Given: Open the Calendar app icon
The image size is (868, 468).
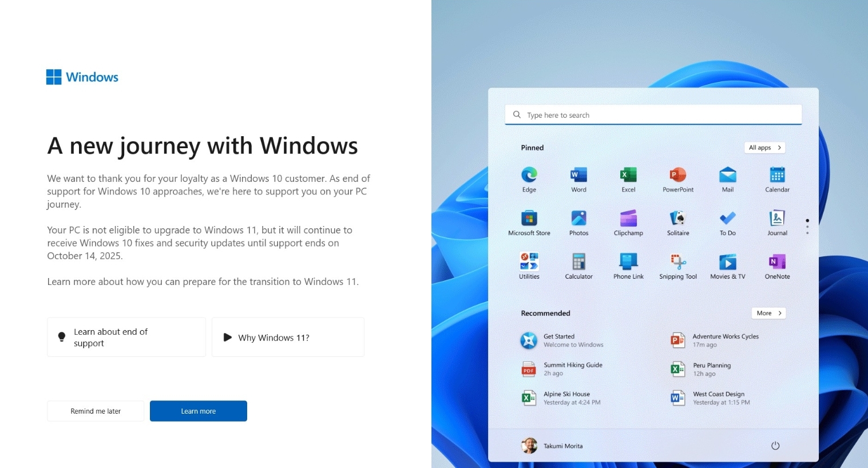Looking at the screenshot, I should coord(777,174).
